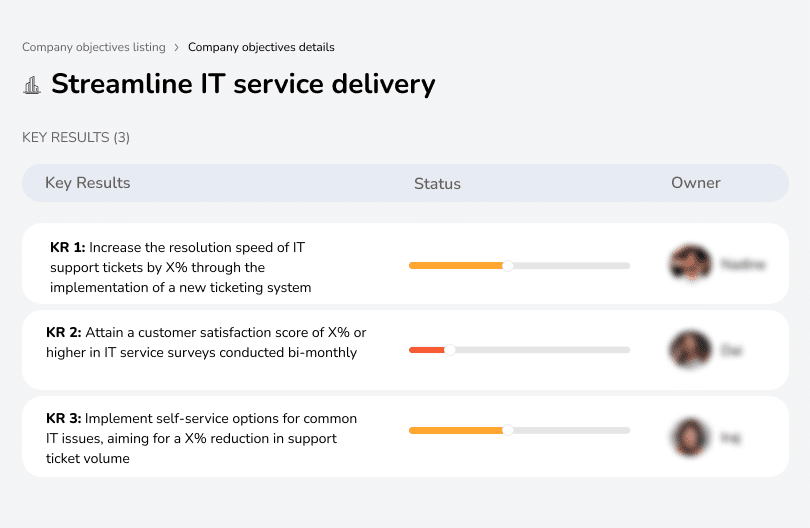Adjust the KR 3 progress slider handle

[508, 430]
